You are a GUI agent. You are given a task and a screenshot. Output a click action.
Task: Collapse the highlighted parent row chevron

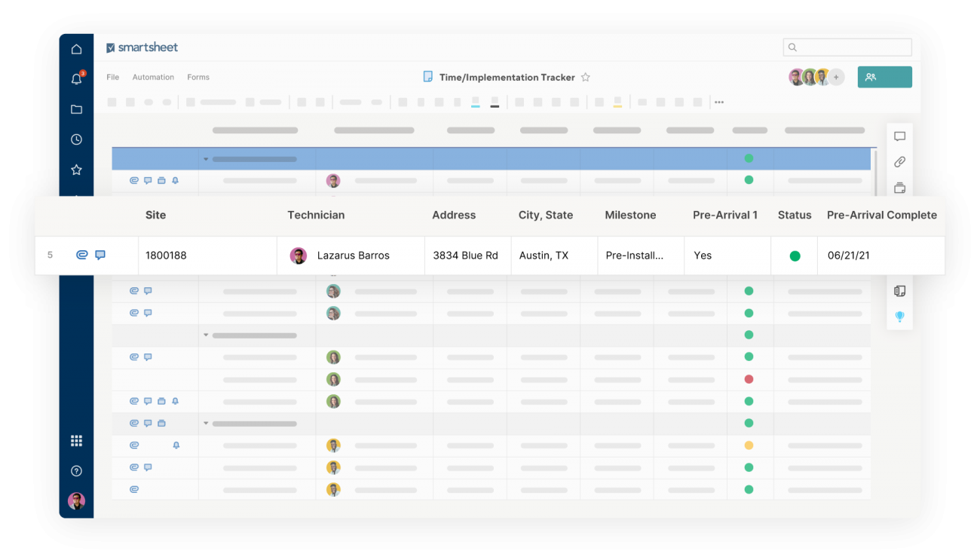click(x=205, y=159)
